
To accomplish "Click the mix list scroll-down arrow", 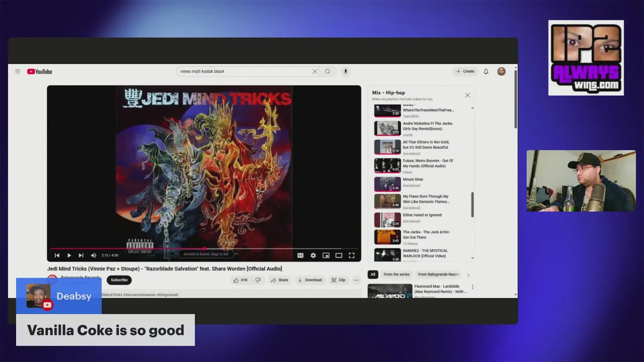I will (472, 258).
